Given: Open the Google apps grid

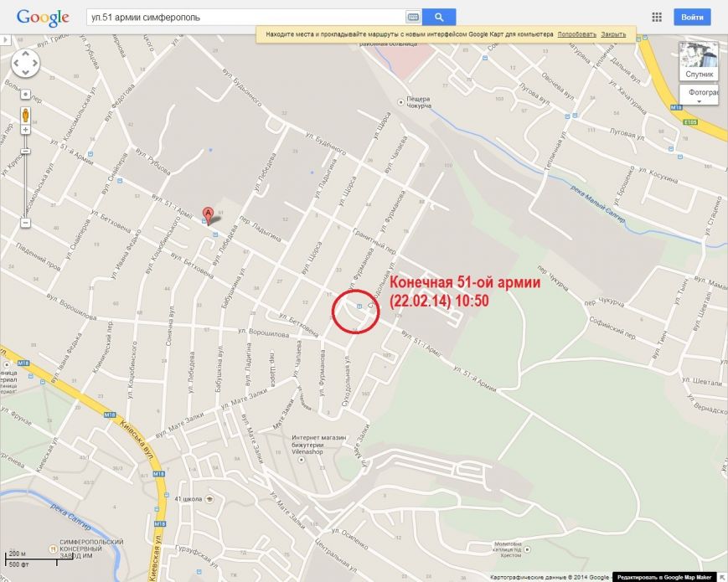Looking at the screenshot, I should [x=657, y=18].
